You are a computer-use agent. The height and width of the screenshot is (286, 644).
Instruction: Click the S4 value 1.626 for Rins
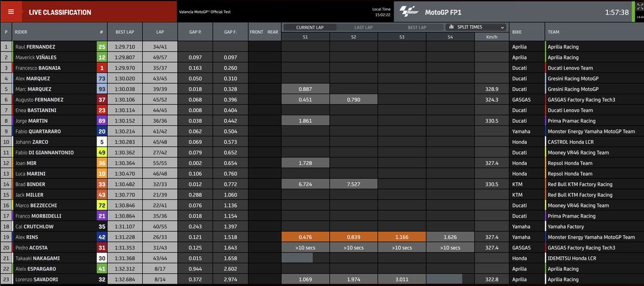point(450,237)
